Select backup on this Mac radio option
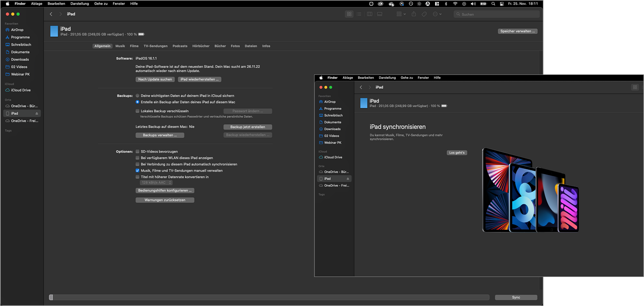The width and height of the screenshot is (644, 306). (x=138, y=102)
